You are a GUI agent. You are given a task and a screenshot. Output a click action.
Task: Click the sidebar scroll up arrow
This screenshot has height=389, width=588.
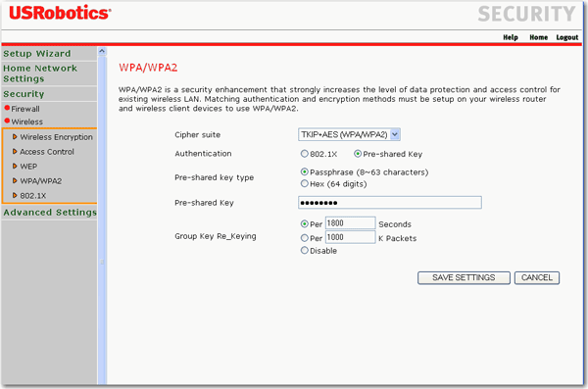[x=102, y=51]
